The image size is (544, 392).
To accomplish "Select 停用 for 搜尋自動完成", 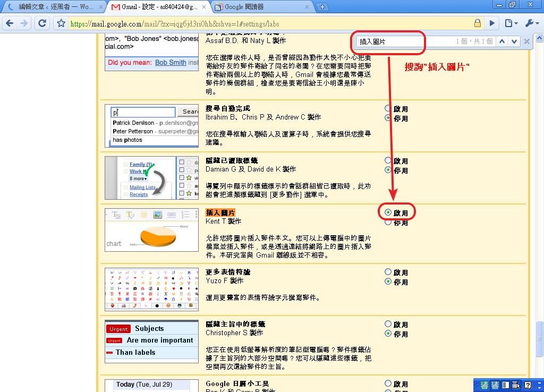I will click(x=388, y=118).
